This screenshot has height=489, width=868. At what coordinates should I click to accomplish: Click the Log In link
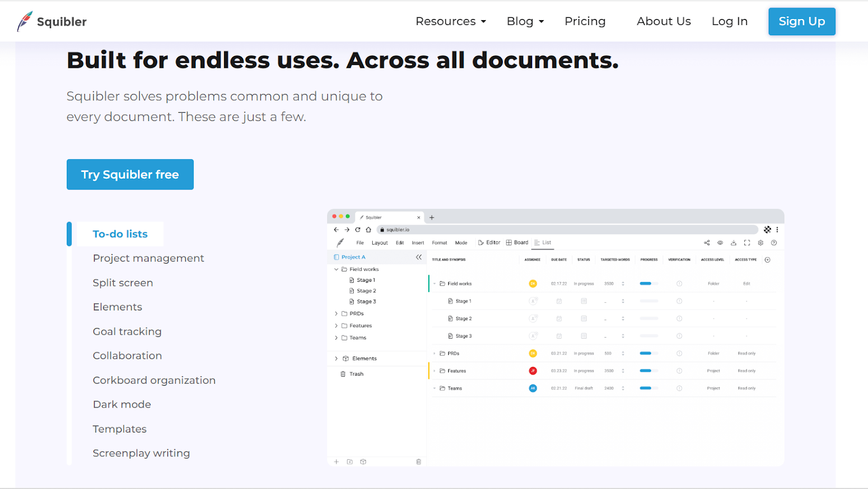point(730,21)
